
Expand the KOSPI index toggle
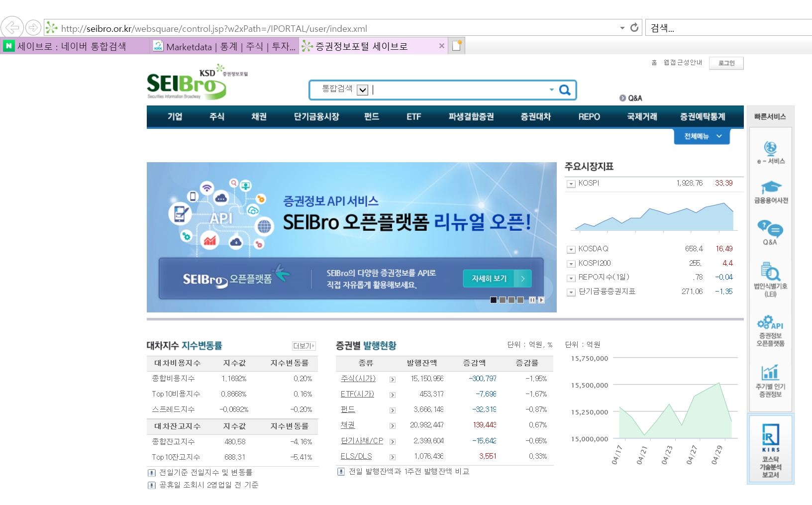point(571,184)
